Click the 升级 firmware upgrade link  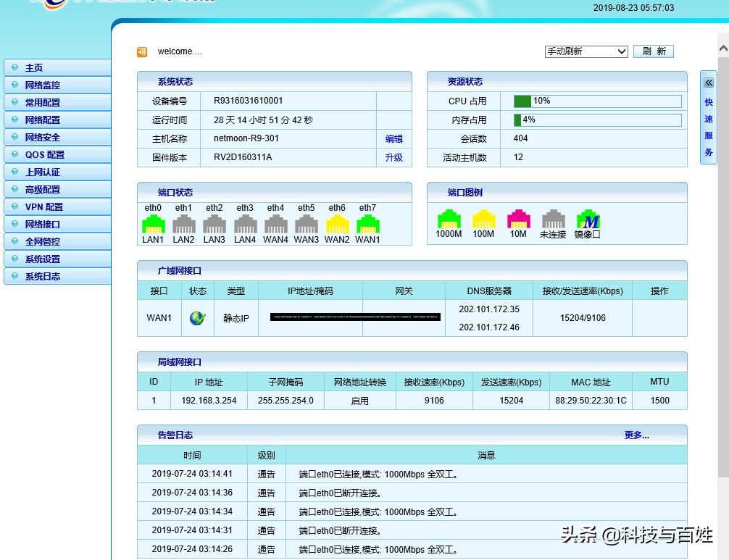click(393, 157)
